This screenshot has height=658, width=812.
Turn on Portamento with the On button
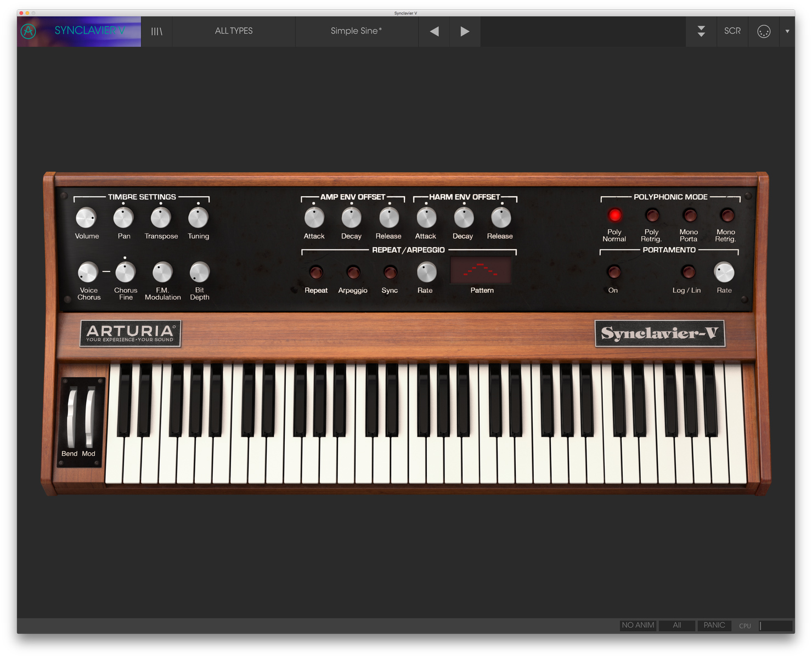pyautogui.click(x=613, y=271)
